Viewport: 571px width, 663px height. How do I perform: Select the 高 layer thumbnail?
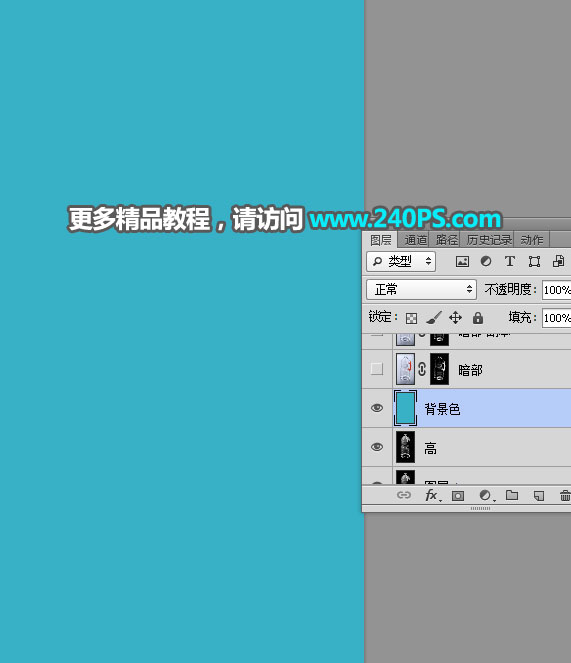(x=405, y=447)
